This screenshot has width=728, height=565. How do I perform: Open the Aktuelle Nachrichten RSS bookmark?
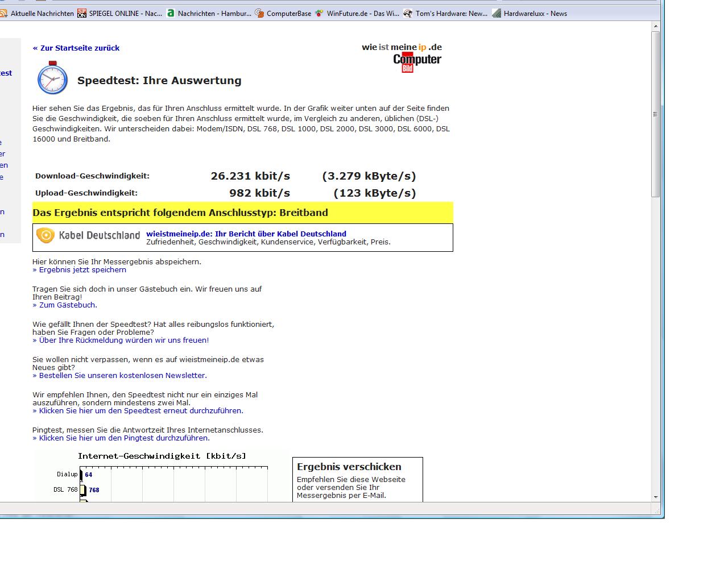pyautogui.click(x=38, y=13)
